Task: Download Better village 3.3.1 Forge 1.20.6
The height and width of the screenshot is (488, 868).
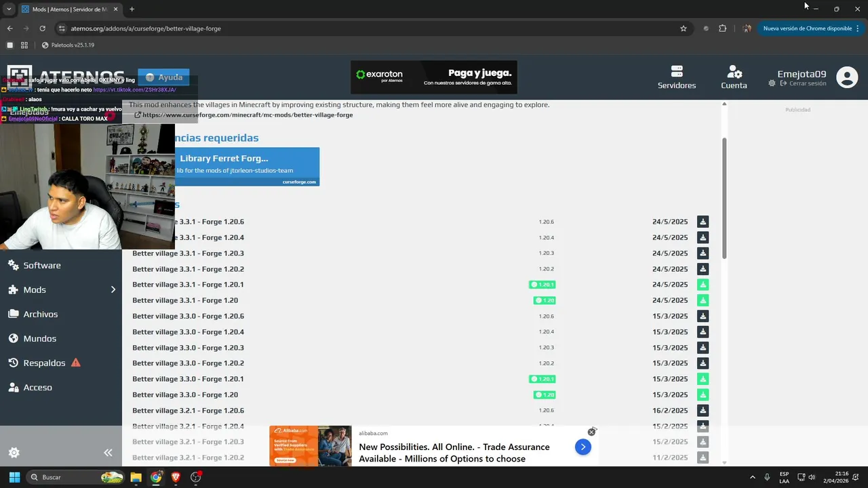Action: tap(703, 222)
